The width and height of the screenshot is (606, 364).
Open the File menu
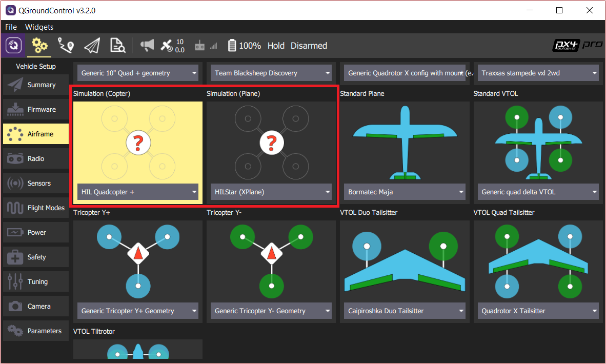11,27
